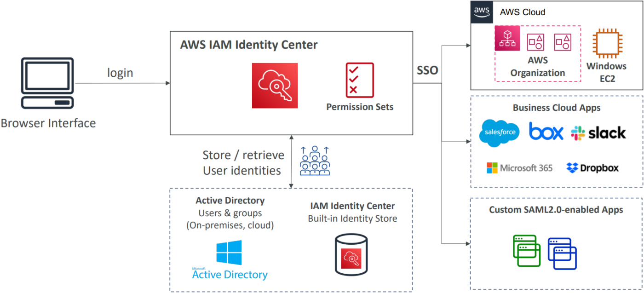Image resolution: width=644 pixels, height=293 pixels.
Task: Click the Windows EC2 chip icon
Action: tap(606, 43)
